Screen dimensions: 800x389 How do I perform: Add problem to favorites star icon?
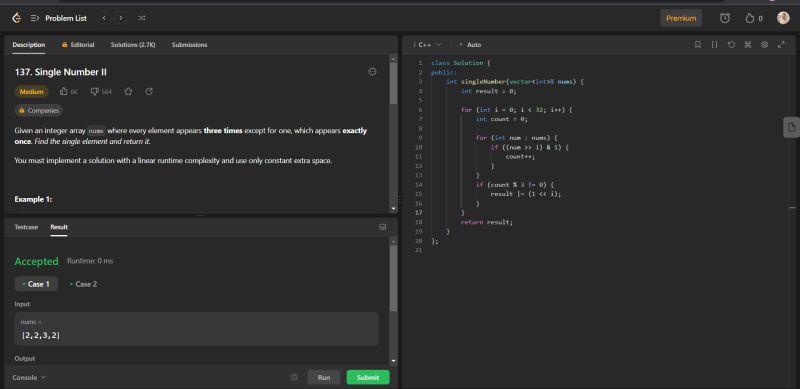click(x=129, y=92)
